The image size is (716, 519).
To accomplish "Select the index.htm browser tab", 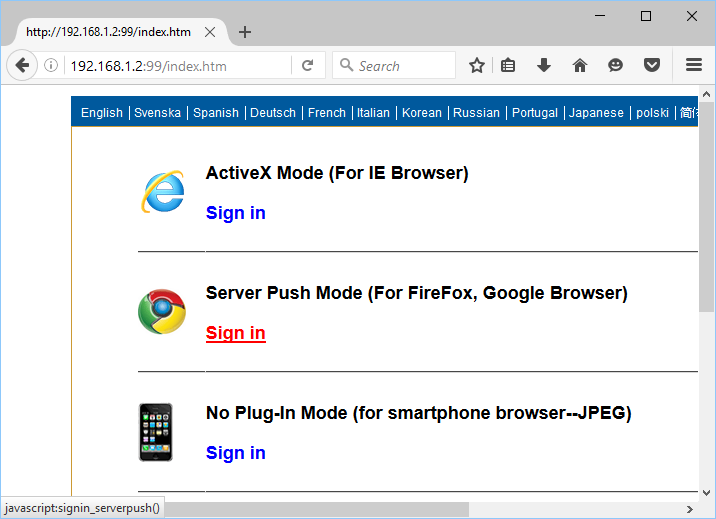I will click(x=108, y=32).
